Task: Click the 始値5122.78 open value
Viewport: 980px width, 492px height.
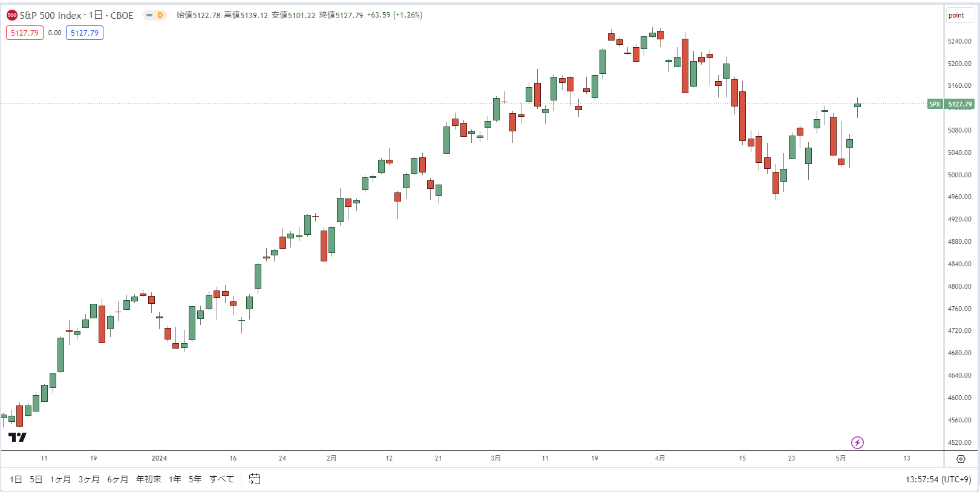Action: tap(198, 15)
